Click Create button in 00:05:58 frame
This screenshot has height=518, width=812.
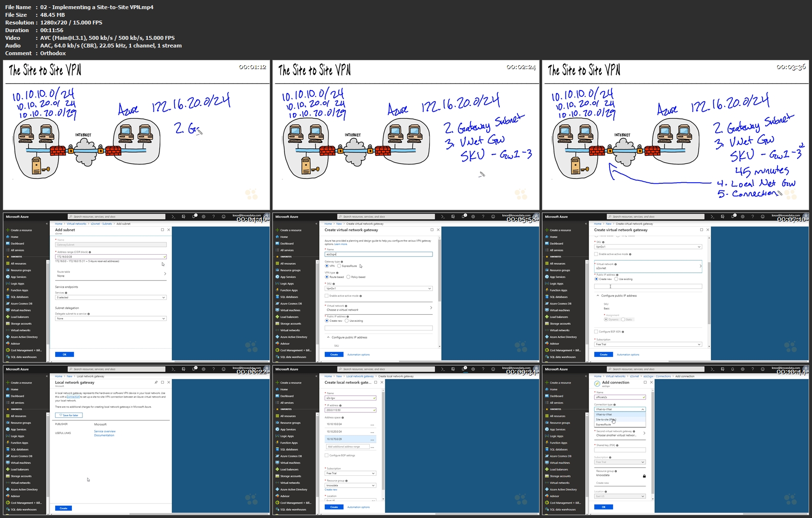tap(334, 354)
